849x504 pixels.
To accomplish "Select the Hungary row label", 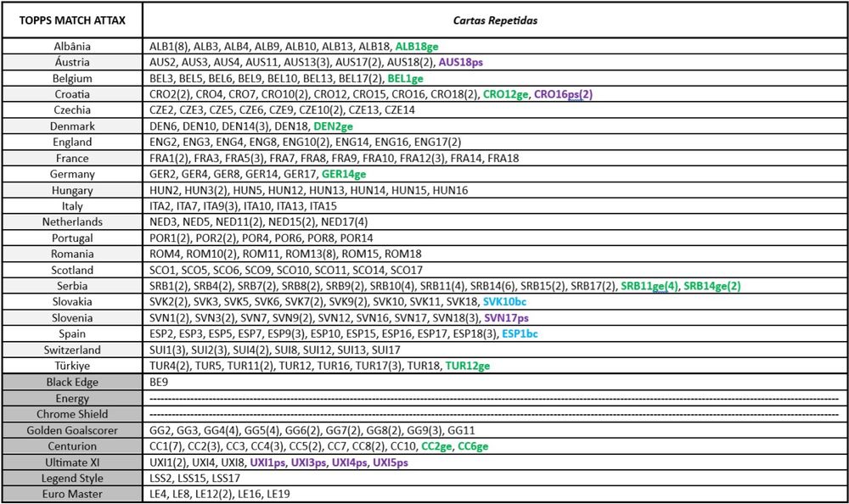I will (x=72, y=190).
